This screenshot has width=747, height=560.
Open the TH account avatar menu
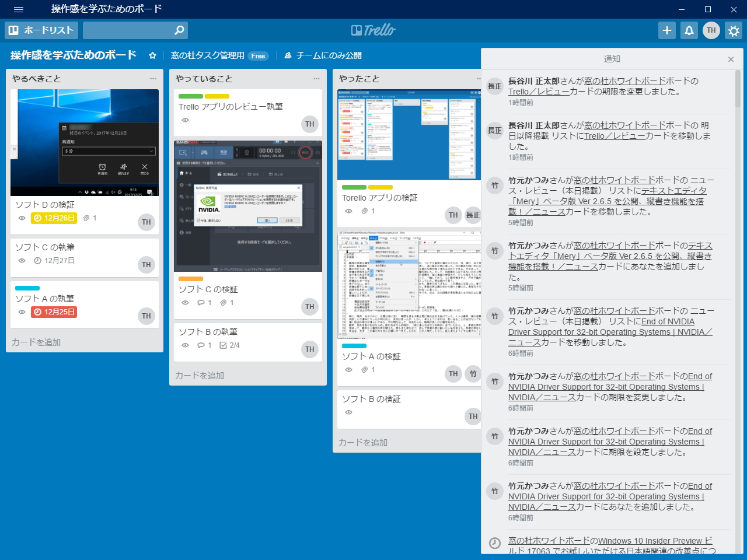coord(711,30)
